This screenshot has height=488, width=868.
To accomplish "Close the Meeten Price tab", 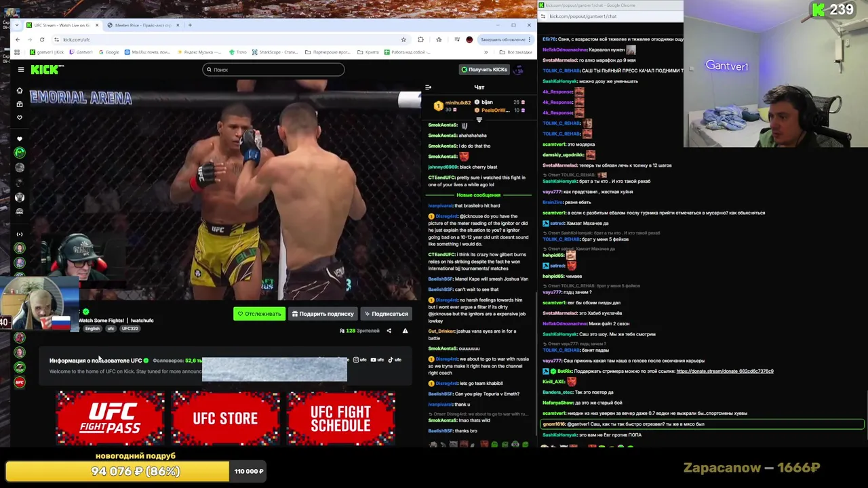I will 177,25.
